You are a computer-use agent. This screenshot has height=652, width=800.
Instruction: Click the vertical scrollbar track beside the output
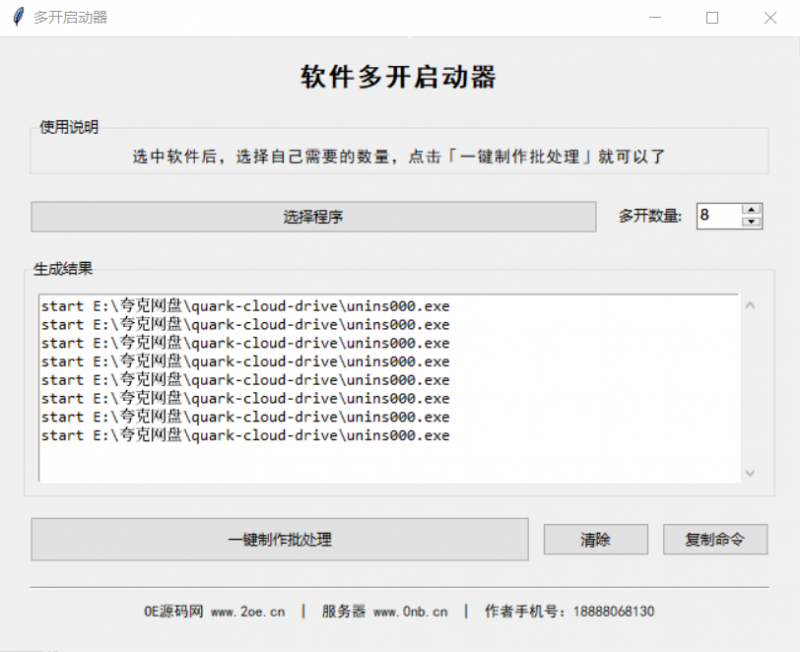pos(749,390)
